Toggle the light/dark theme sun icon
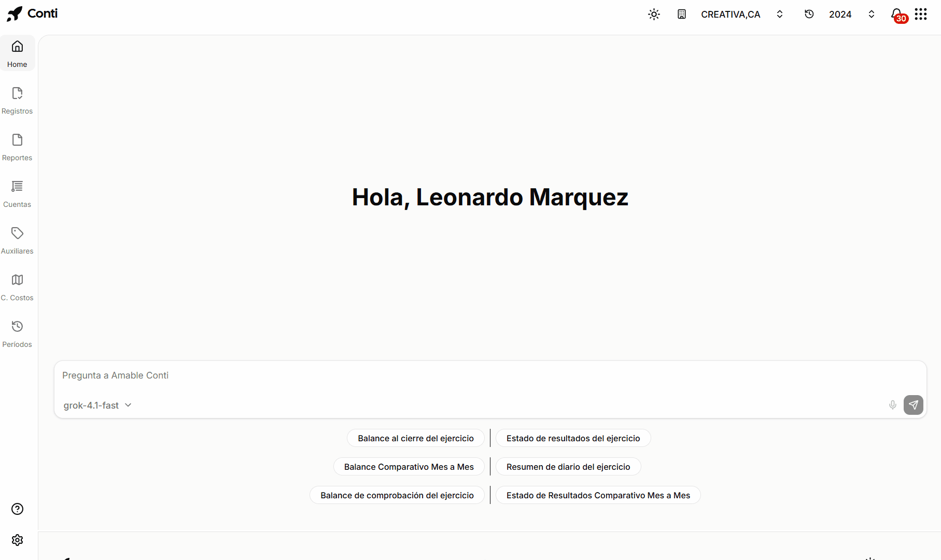This screenshot has height=560, width=941. (654, 15)
